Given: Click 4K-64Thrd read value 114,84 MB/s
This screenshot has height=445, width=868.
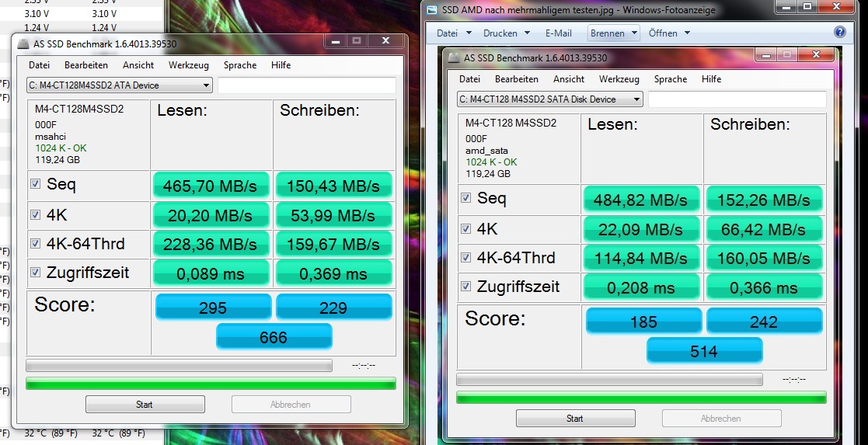Looking at the screenshot, I should [641, 258].
